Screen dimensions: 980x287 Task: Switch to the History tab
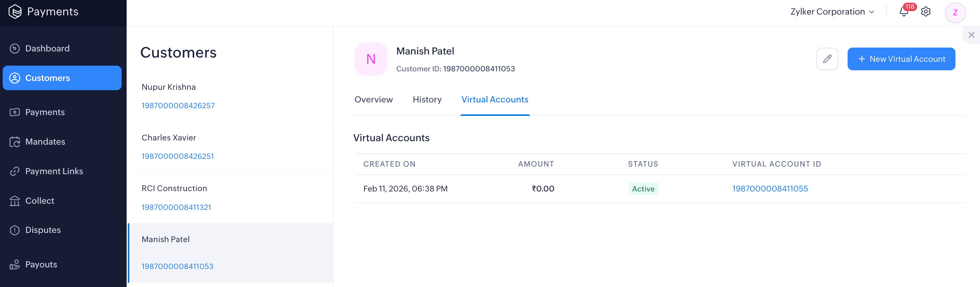coord(427,100)
